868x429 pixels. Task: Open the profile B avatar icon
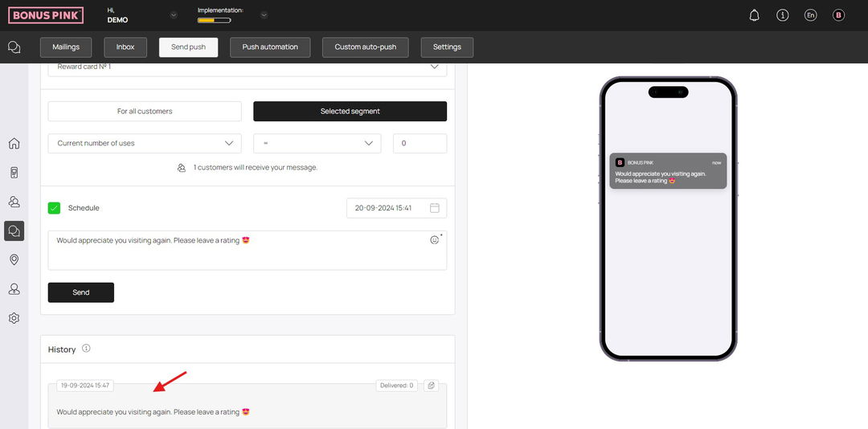(x=838, y=15)
